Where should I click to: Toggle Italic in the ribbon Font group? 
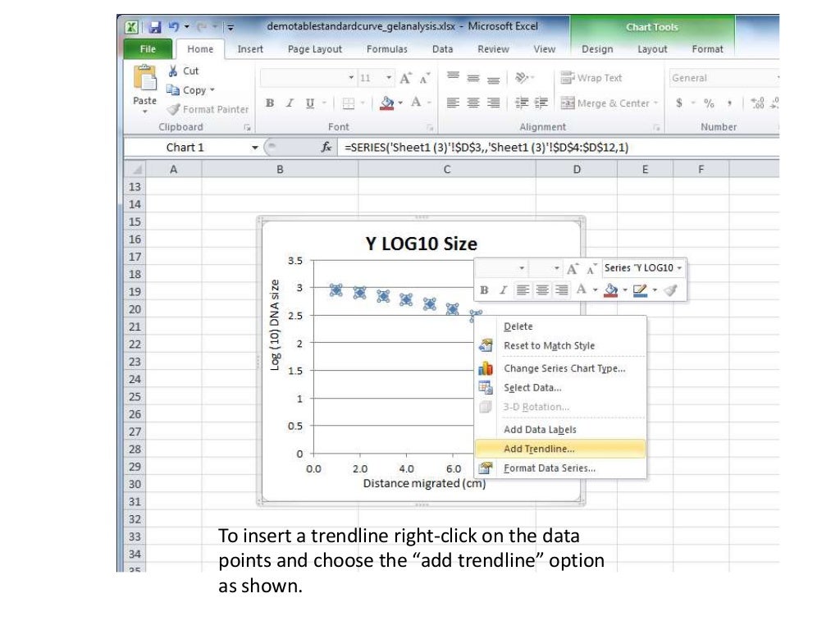click(x=290, y=103)
